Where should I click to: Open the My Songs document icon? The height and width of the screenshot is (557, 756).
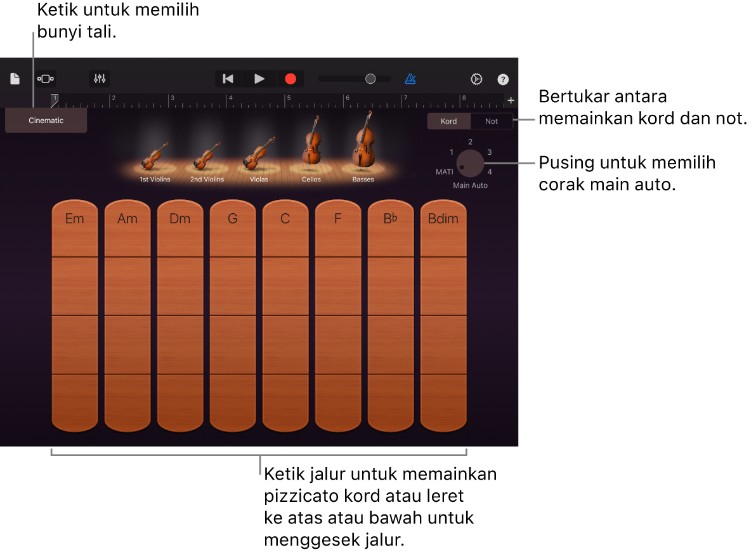pos(15,79)
